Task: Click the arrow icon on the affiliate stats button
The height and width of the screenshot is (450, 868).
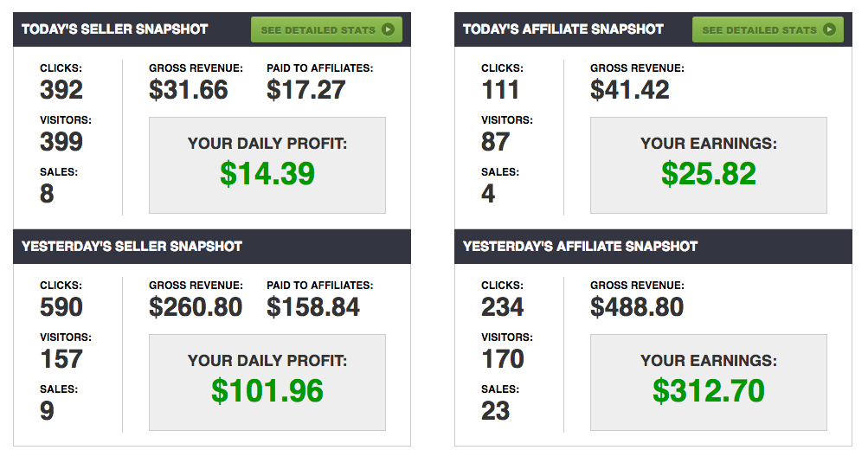Action: (x=829, y=29)
